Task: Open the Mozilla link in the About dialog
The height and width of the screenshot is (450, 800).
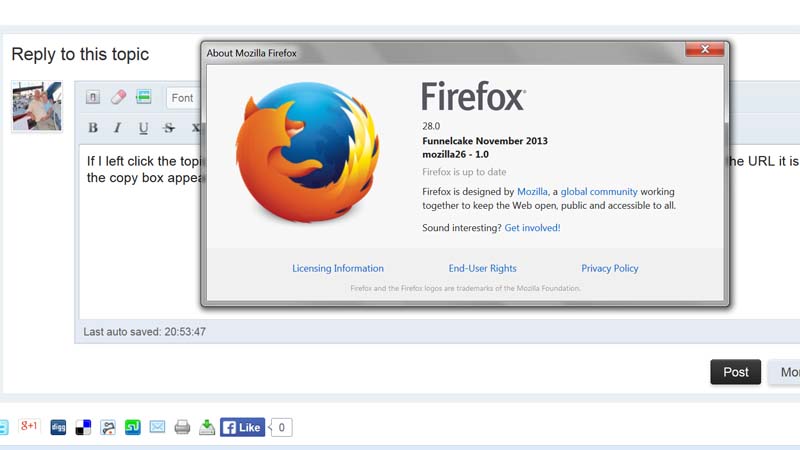Action: (x=532, y=191)
